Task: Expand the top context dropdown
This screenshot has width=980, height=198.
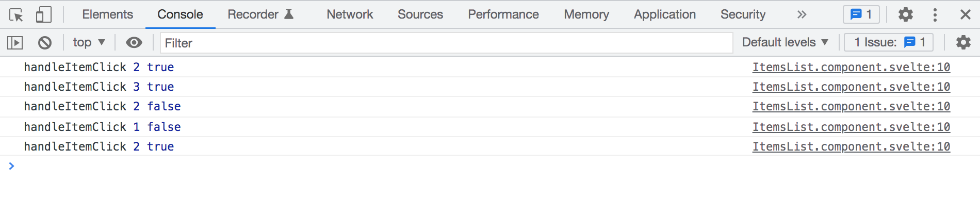Action: (89, 42)
